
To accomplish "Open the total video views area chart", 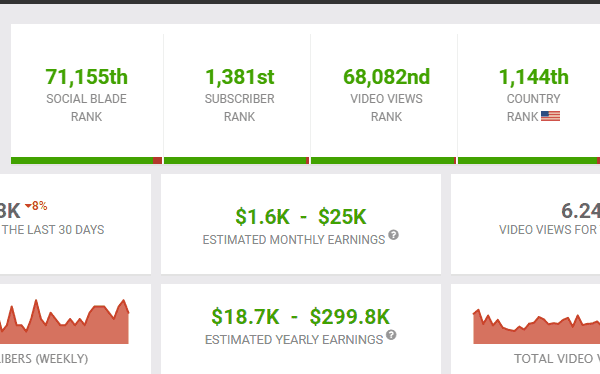I will [536, 326].
